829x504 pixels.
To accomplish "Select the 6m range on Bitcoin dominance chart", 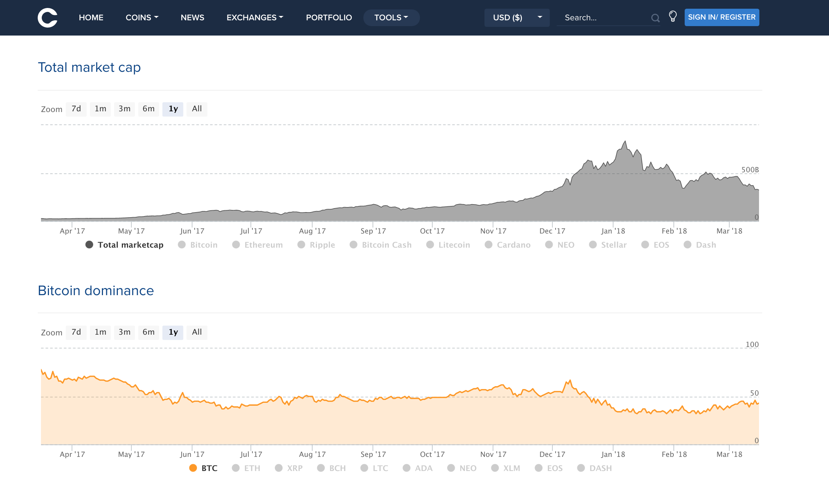I will (x=149, y=332).
